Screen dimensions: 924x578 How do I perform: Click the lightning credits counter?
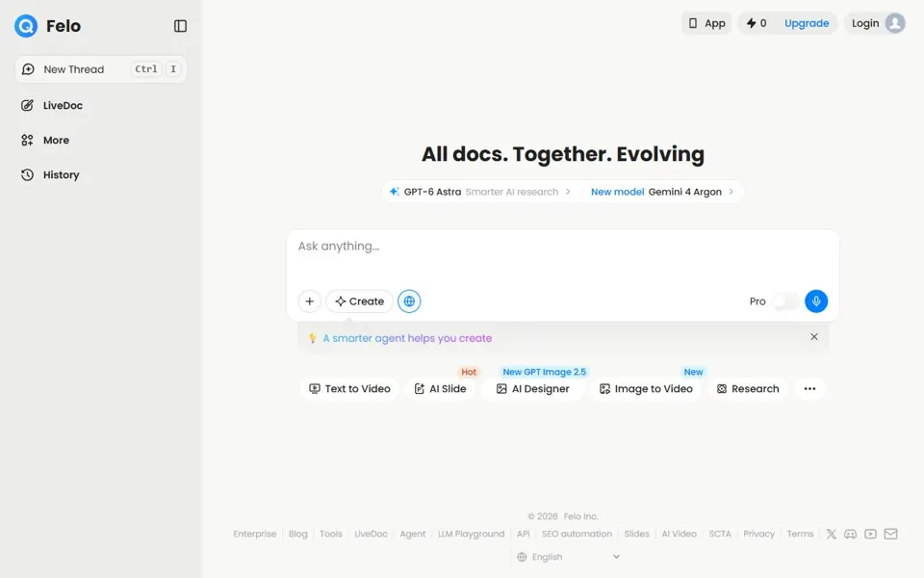tap(757, 23)
